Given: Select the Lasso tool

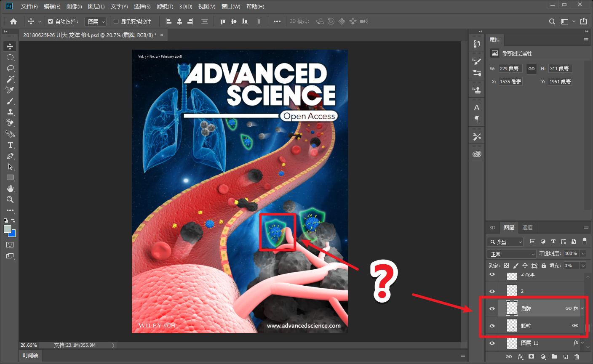Looking at the screenshot, I should click(x=10, y=68).
